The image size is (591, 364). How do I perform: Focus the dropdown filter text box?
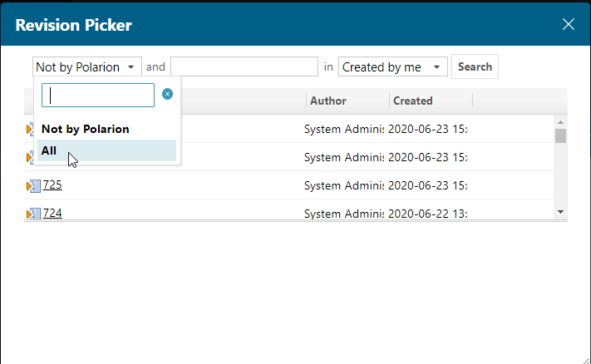click(98, 95)
